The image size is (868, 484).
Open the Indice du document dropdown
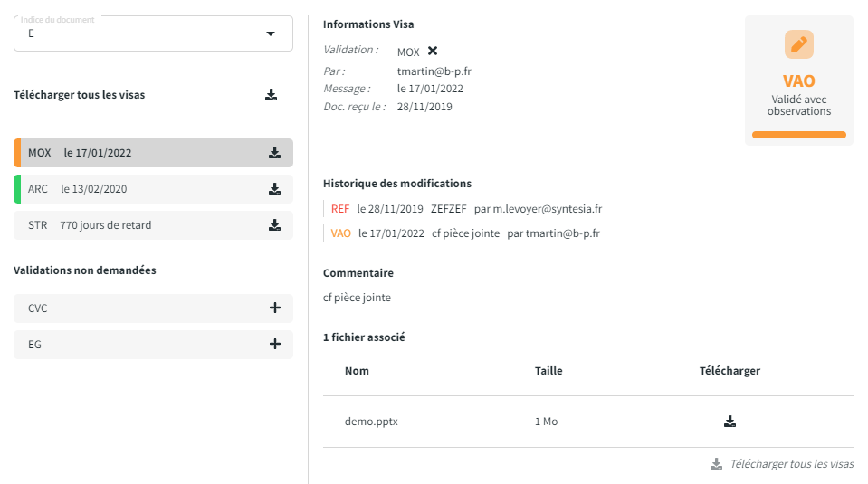pos(145,33)
